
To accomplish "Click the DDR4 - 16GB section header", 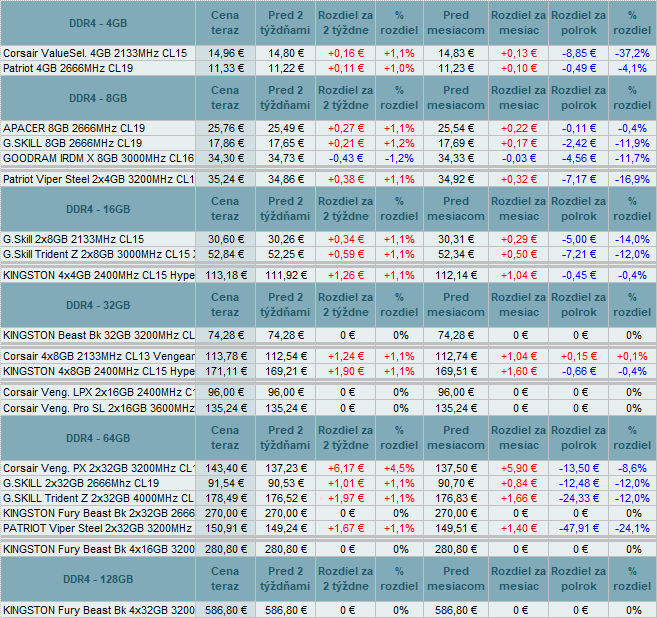I will 98,209.
